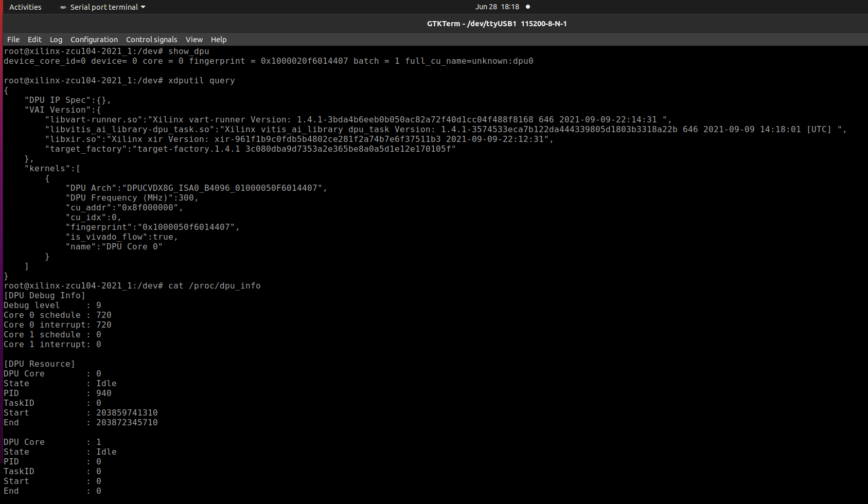Click the 'Core 1 interrupt: 0' line
The height and width of the screenshot is (504, 868).
(x=52, y=345)
